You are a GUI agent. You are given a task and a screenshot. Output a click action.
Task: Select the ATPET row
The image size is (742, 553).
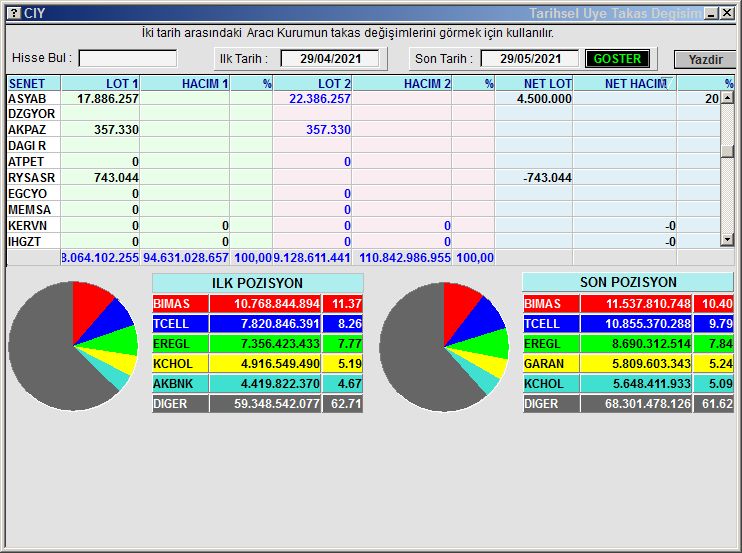click(363, 162)
